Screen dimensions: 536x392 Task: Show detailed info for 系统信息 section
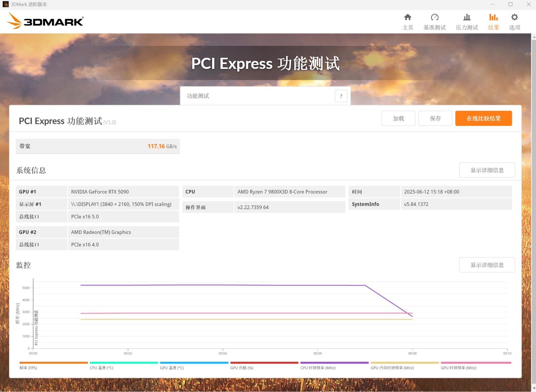[x=487, y=170]
